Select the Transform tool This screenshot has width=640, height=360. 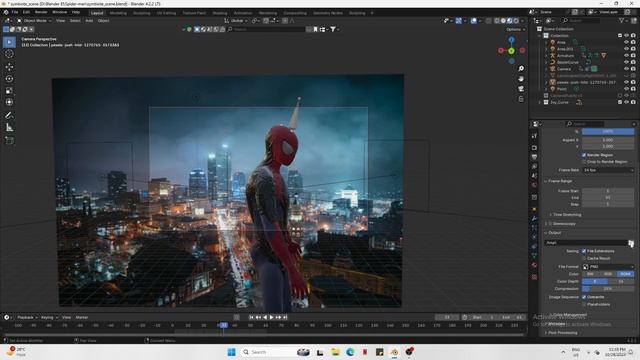pyautogui.click(x=9, y=102)
